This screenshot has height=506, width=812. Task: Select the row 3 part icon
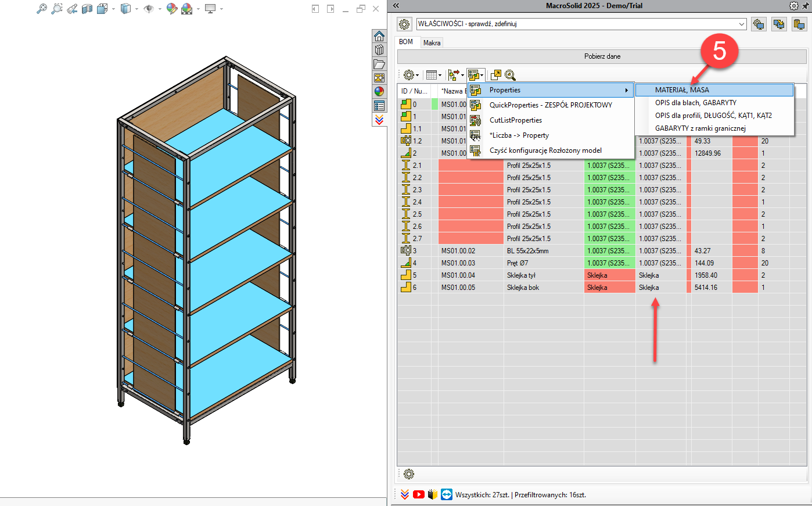tap(406, 251)
